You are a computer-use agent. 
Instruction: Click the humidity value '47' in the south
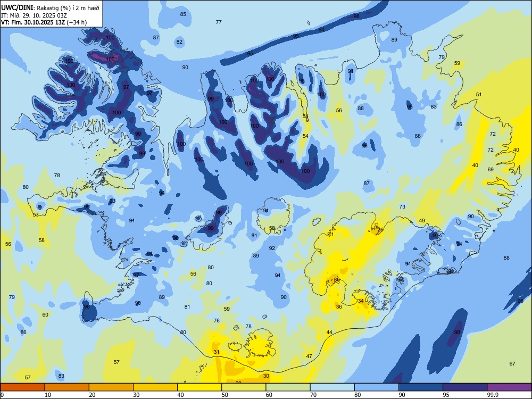[309, 356]
